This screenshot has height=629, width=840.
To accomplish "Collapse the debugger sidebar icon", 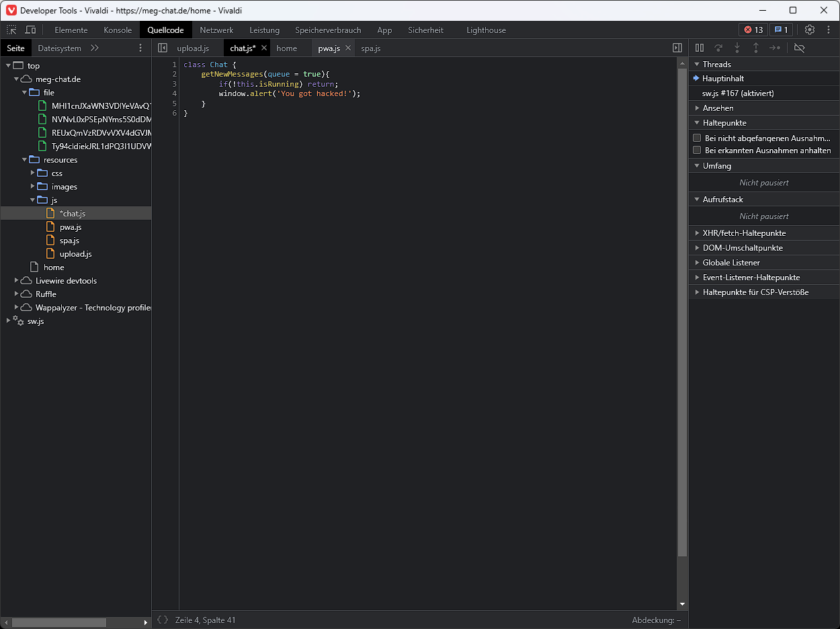I will click(x=677, y=48).
